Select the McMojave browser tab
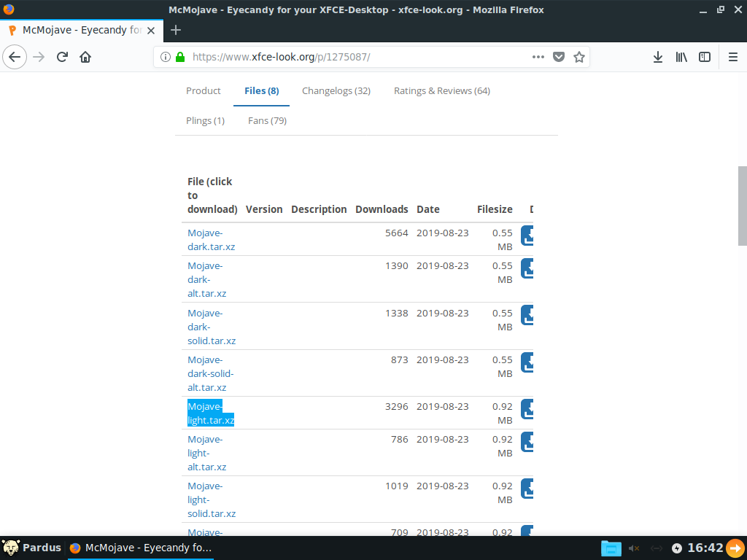This screenshot has width=747, height=560. click(82, 31)
